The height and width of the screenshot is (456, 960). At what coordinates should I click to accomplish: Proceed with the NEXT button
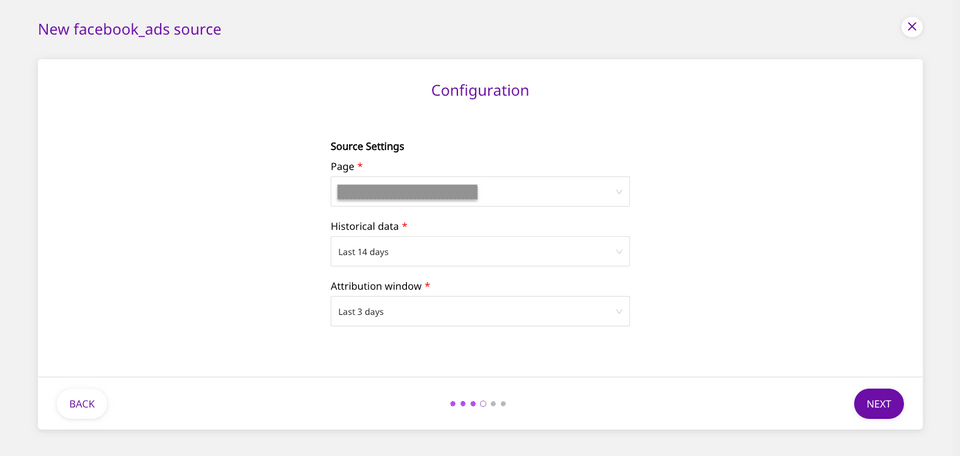879,404
